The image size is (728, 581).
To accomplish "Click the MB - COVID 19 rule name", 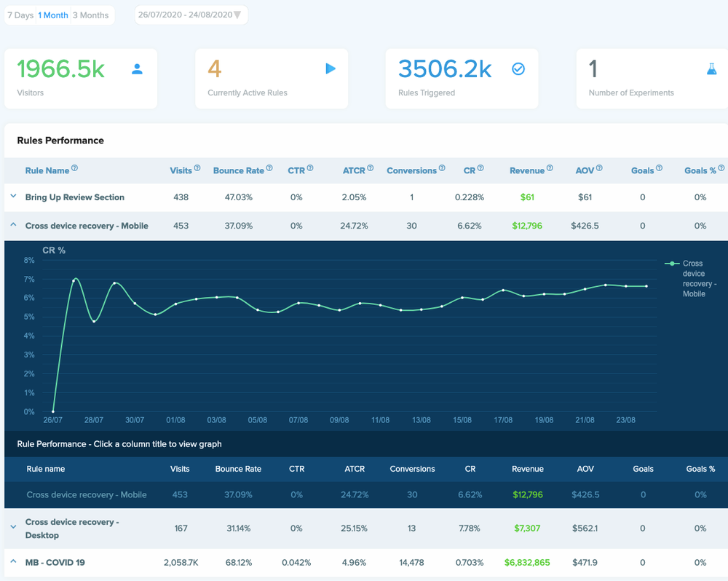I will click(x=55, y=562).
